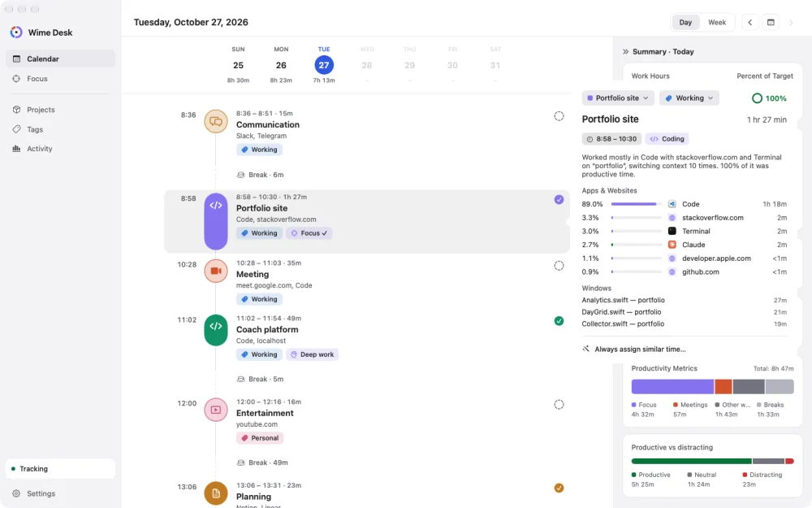This screenshot has height=508, width=812.
Task: Open the calendar picker icon in toolbar
Action: [x=771, y=22]
